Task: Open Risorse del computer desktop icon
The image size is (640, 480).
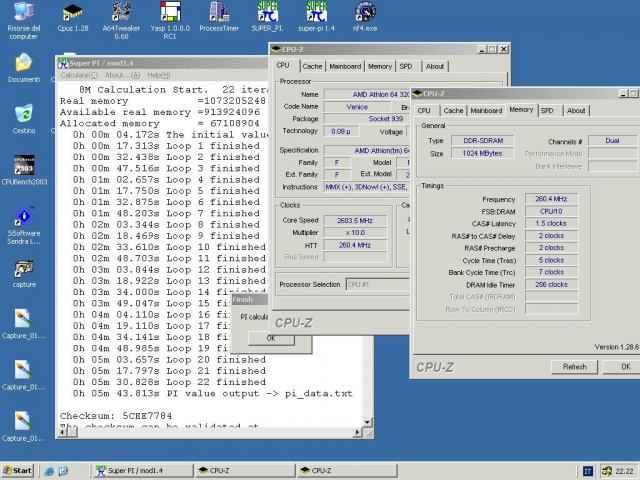Action: [24, 20]
